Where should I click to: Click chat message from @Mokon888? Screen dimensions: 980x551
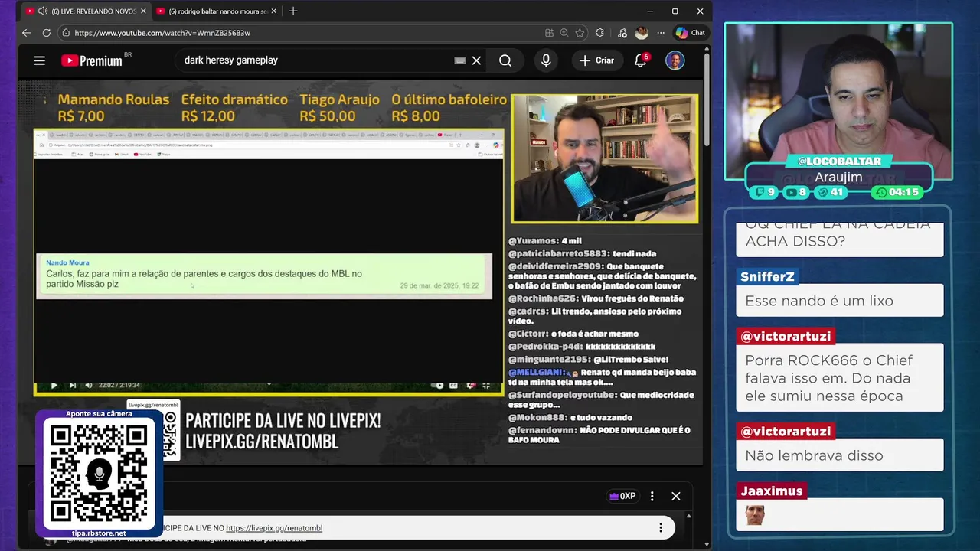point(570,417)
